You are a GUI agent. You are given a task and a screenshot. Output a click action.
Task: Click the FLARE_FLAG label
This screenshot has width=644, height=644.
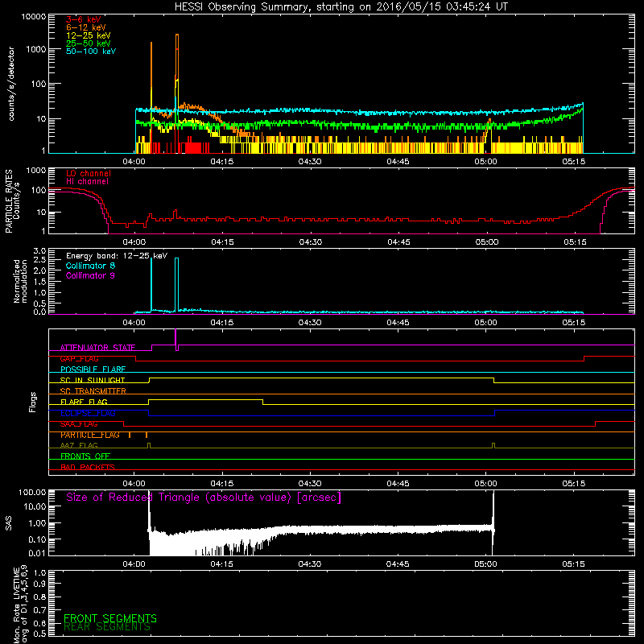84,402
